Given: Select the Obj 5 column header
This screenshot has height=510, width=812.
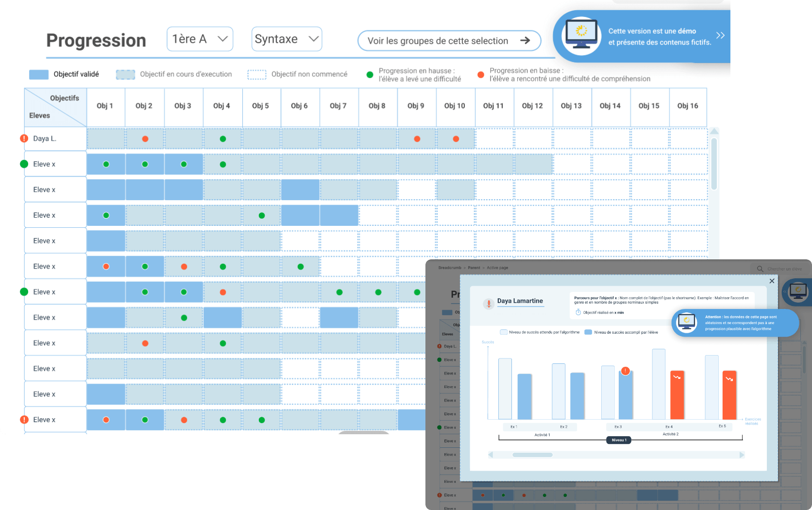Looking at the screenshot, I should tap(260, 106).
